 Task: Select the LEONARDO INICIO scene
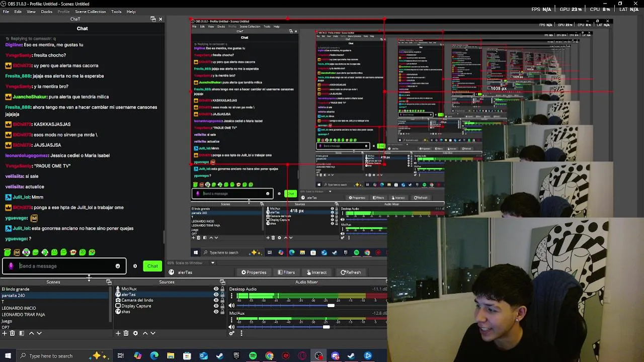click(19, 308)
